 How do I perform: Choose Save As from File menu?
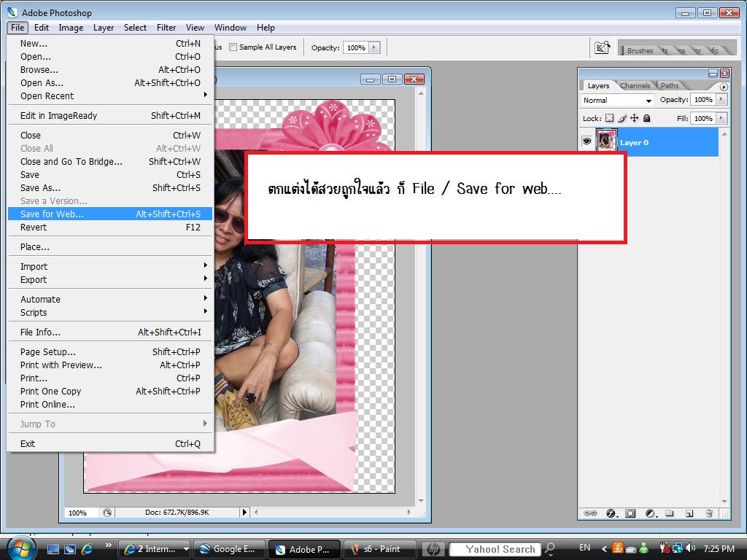click(109, 188)
